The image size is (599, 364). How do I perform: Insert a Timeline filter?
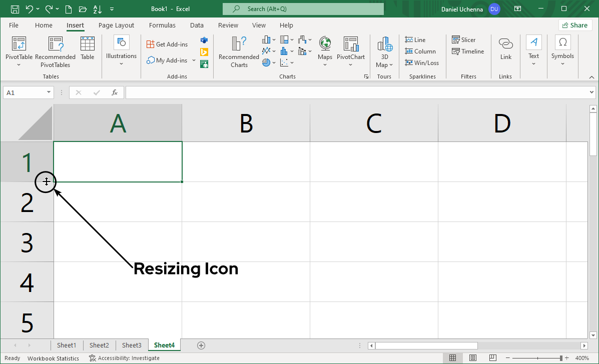pyautogui.click(x=467, y=51)
